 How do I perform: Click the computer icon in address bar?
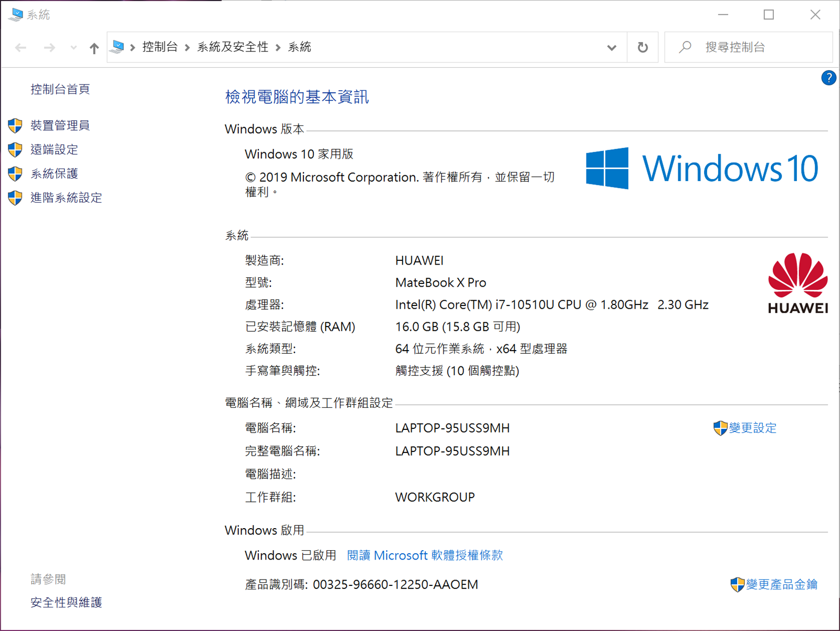118,47
